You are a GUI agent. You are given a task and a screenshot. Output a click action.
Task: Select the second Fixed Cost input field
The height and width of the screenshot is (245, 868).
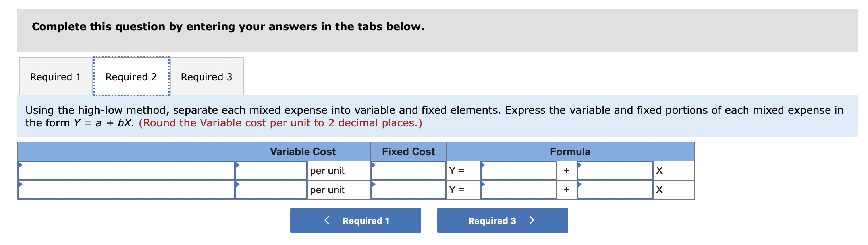tap(408, 190)
